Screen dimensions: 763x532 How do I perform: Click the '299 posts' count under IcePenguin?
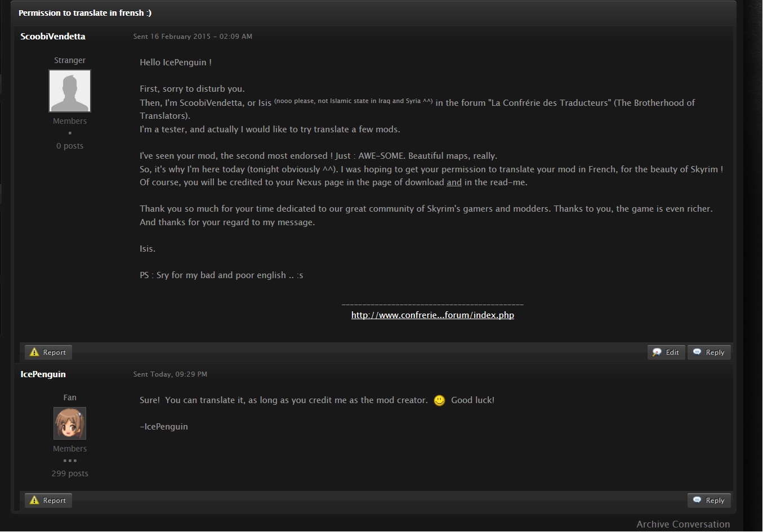[x=70, y=473]
